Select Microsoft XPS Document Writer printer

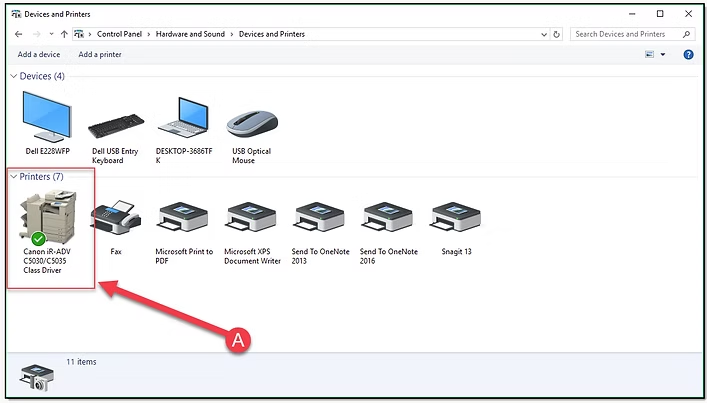click(252, 217)
